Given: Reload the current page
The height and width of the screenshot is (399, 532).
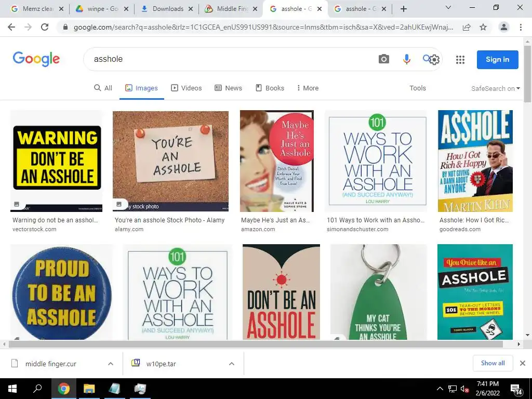Looking at the screenshot, I should point(45,27).
